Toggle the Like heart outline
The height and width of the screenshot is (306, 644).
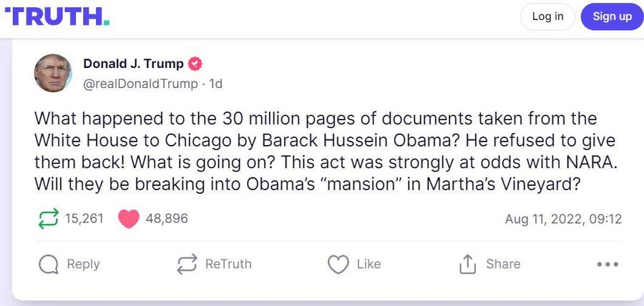(338, 265)
